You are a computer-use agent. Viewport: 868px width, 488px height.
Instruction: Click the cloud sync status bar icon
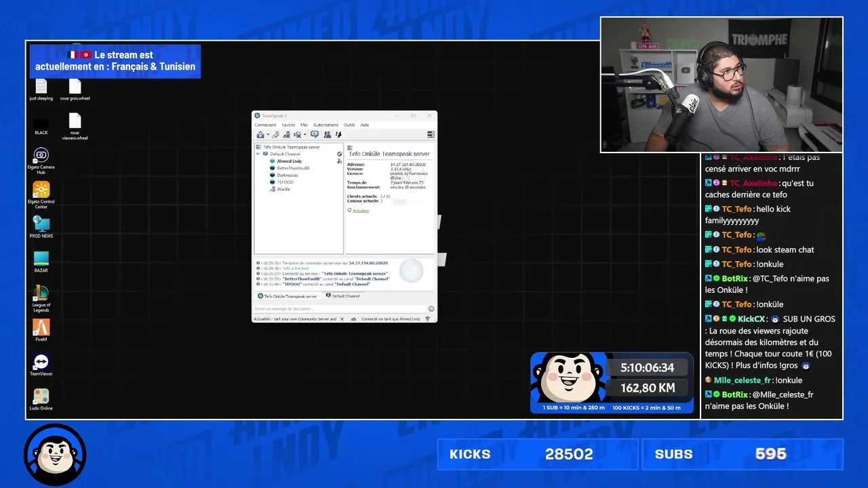click(x=353, y=319)
